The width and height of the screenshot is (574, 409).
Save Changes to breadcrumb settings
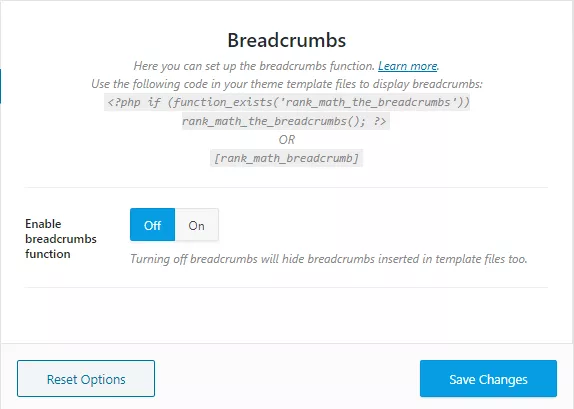click(488, 379)
